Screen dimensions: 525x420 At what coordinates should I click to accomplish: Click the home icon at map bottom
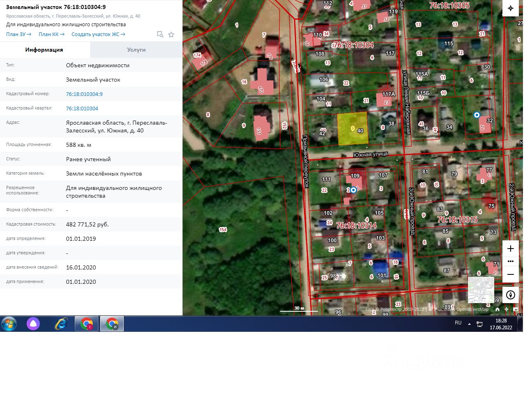point(498,309)
